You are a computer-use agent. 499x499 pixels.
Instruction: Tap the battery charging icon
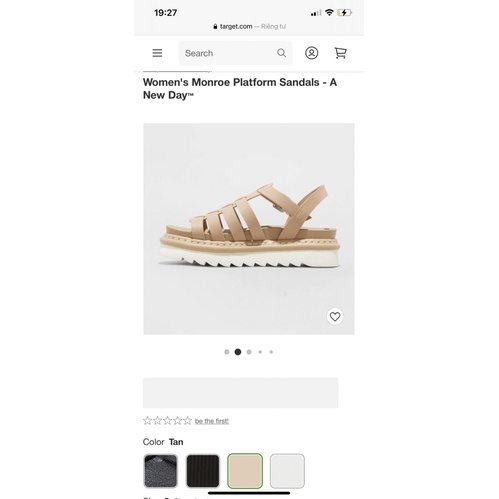[x=344, y=13]
